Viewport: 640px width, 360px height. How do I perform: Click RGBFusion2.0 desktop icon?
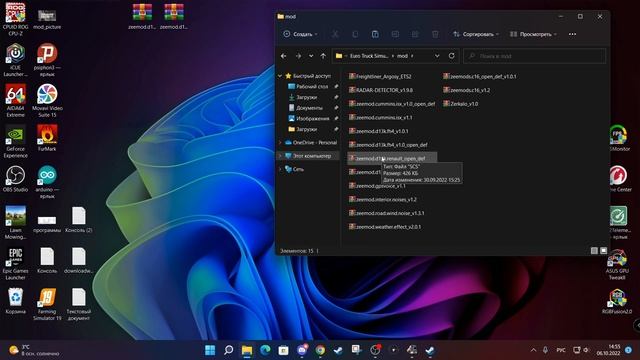pos(617,301)
